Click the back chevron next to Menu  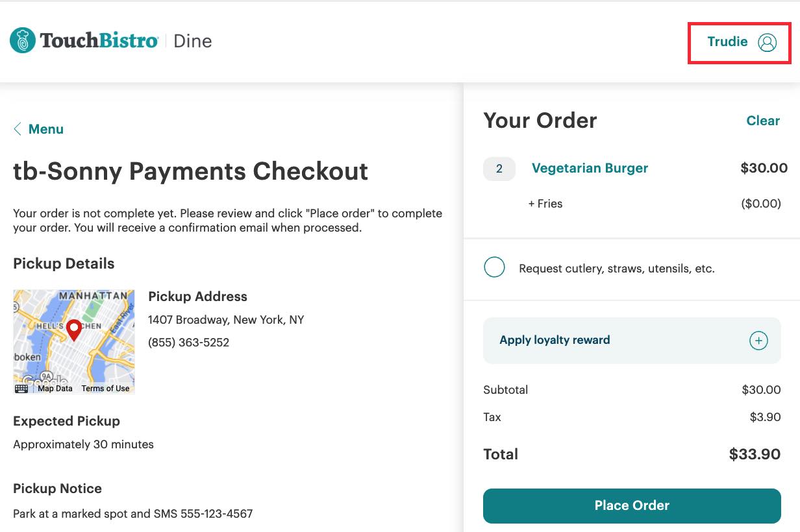(x=18, y=129)
